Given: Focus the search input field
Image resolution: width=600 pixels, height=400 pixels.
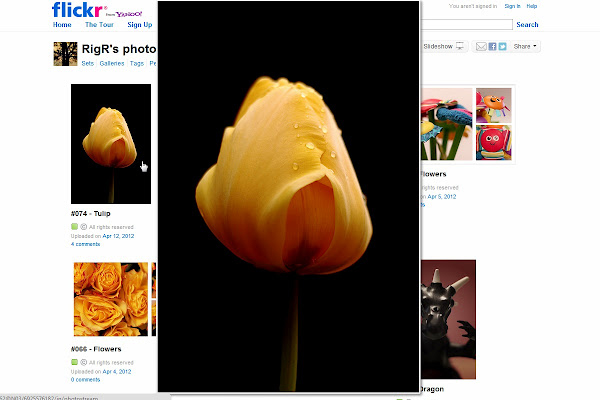Looking at the screenshot, I should (465, 24).
